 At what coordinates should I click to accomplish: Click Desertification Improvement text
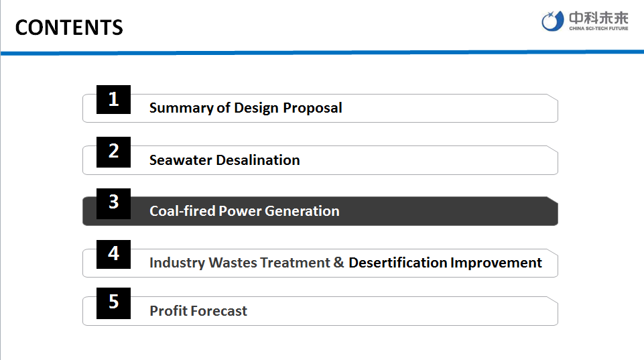pyautogui.click(x=445, y=263)
